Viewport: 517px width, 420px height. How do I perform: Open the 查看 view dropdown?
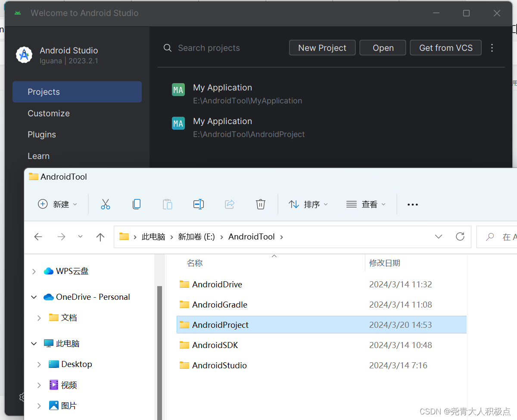pyautogui.click(x=366, y=204)
